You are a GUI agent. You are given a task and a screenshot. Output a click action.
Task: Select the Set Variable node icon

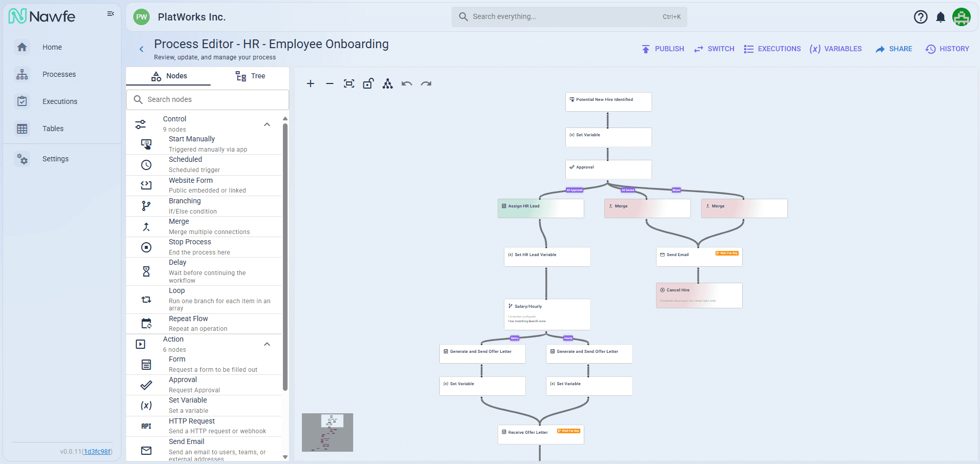(146, 406)
